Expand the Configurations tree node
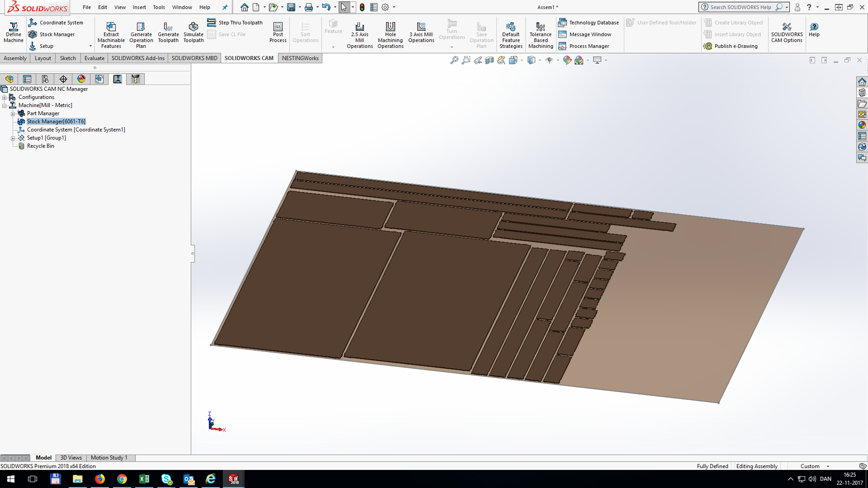Viewport: 868px width, 488px height. (x=5, y=97)
